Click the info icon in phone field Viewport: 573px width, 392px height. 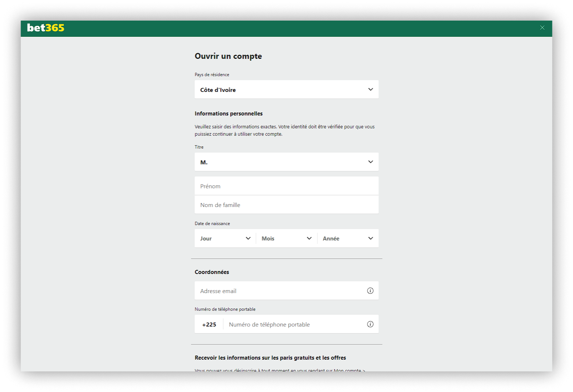click(x=370, y=324)
